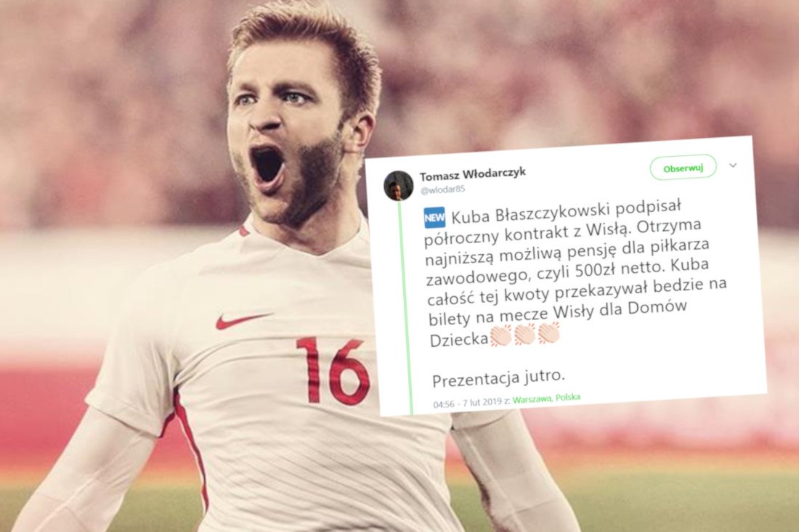Click the Nike swoosh on the jersey

click(243, 320)
